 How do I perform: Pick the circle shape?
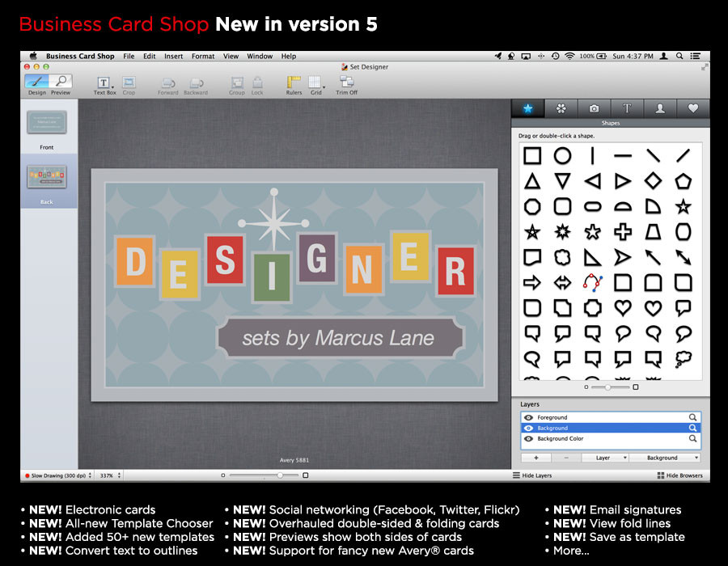562,156
